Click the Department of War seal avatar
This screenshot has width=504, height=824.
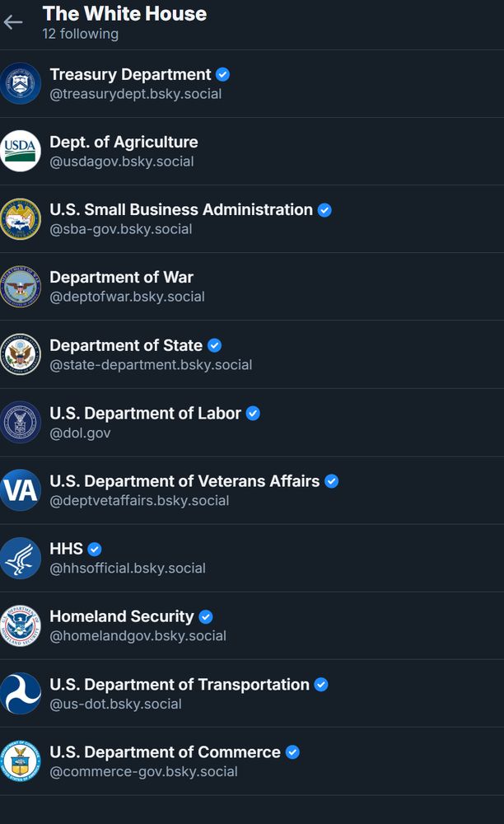pos(21,287)
